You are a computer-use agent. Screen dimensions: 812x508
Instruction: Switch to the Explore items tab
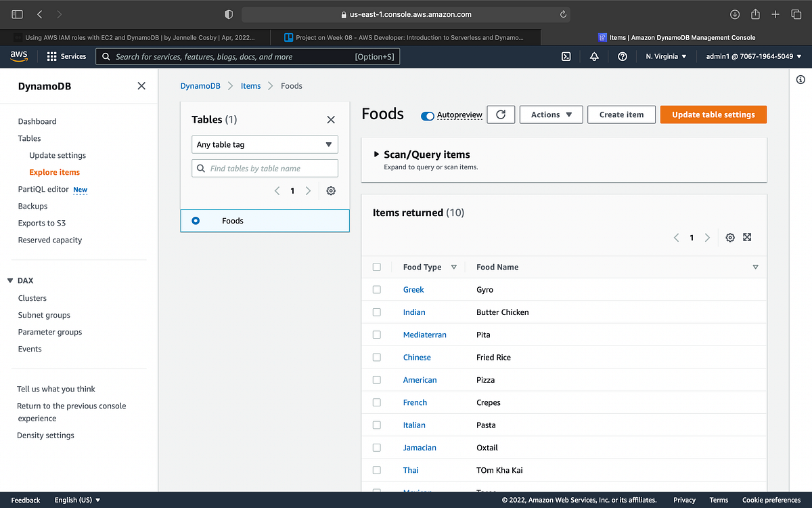click(x=54, y=172)
